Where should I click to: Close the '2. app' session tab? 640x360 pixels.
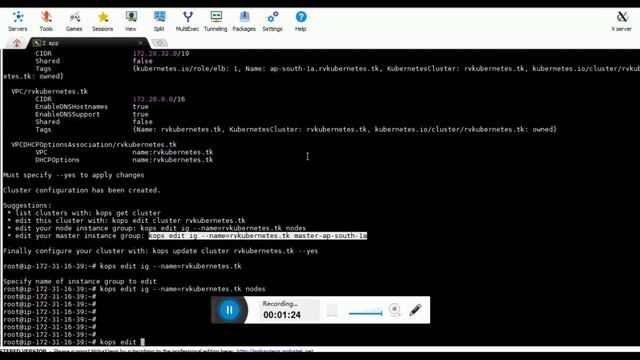point(140,42)
